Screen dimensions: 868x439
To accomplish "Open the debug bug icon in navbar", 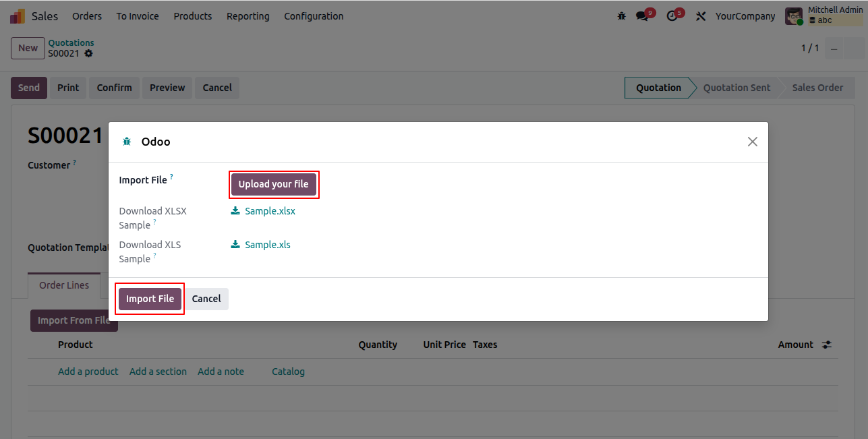I will [x=622, y=16].
